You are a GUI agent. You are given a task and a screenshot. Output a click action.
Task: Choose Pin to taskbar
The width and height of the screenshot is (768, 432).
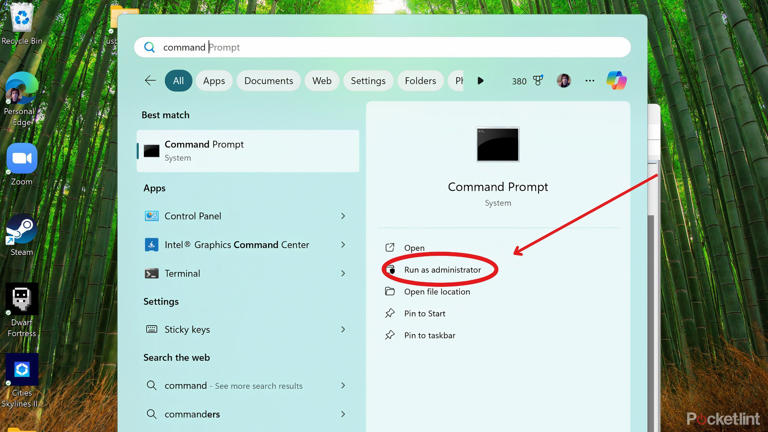pyautogui.click(x=430, y=335)
